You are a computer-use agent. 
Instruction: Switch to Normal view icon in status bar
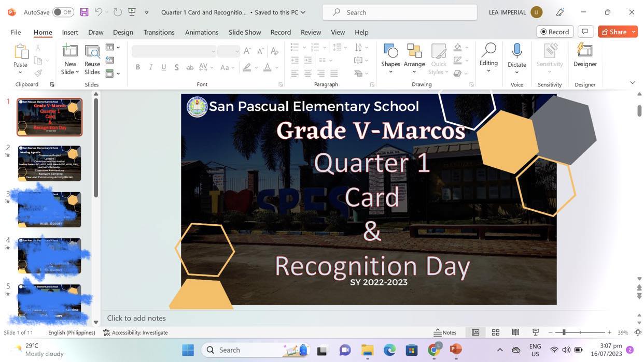click(x=475, y=332)
